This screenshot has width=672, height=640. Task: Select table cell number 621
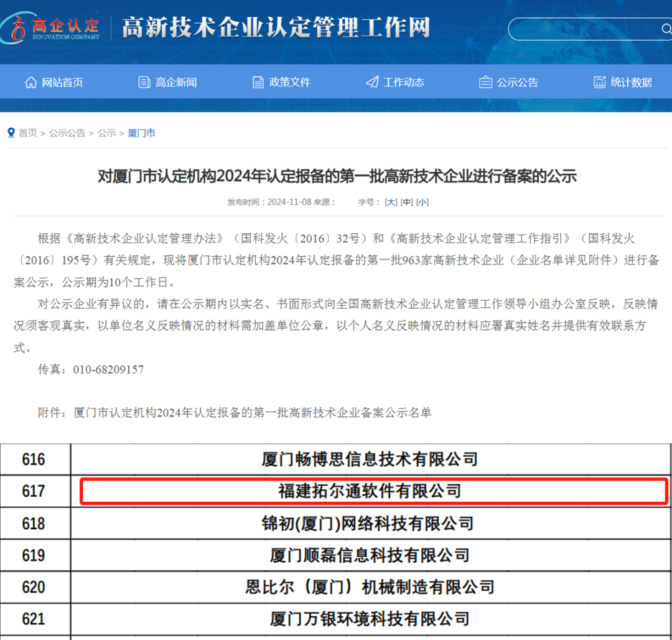click(35, 619)
